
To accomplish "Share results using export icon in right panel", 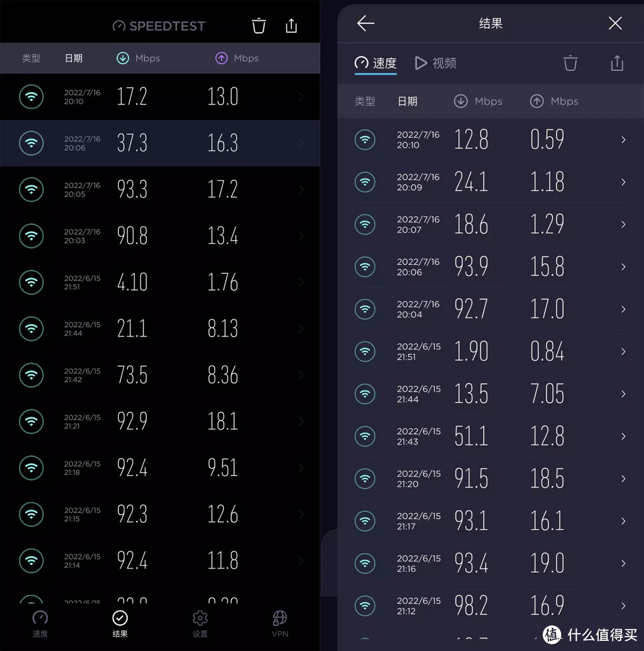I will (x=617, y=63).
